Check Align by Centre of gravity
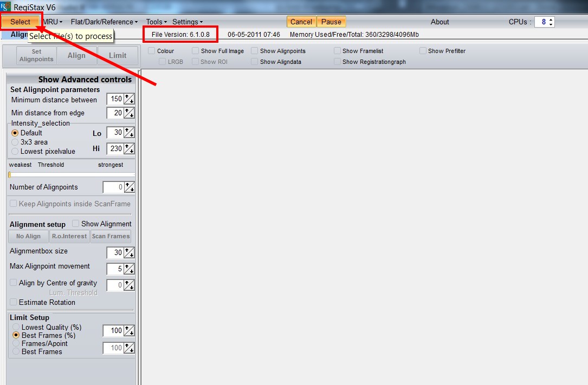Screen dimensions: 588x385 [13, 282]
